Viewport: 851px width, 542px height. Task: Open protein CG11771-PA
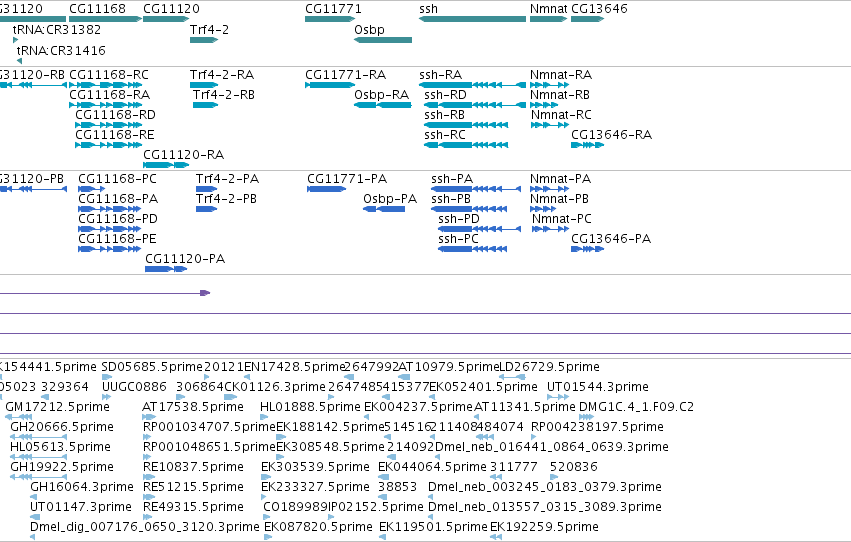click(x=347, y=178)
